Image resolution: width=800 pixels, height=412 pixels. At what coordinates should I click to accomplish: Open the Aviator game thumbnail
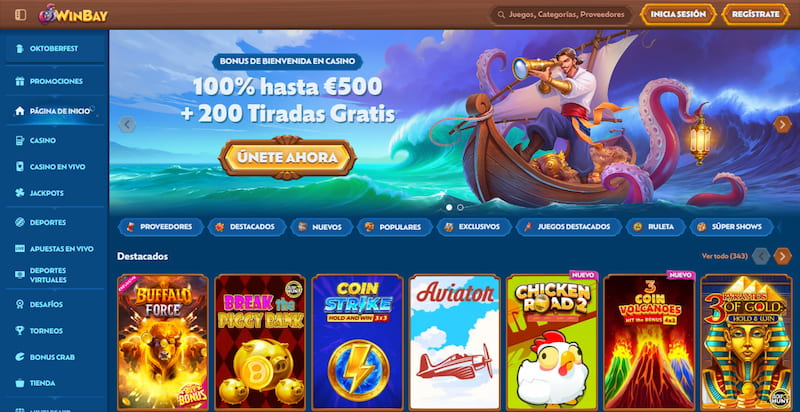[455, 342]
